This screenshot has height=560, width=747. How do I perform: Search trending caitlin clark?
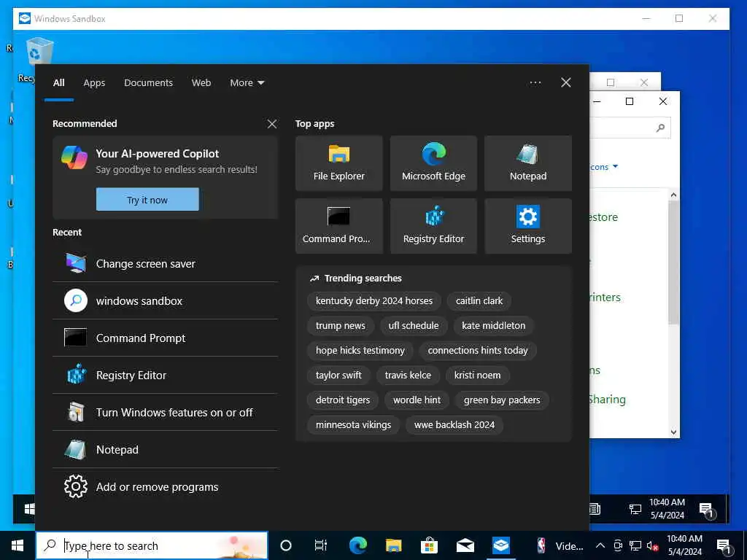click(x=479, y=301)
